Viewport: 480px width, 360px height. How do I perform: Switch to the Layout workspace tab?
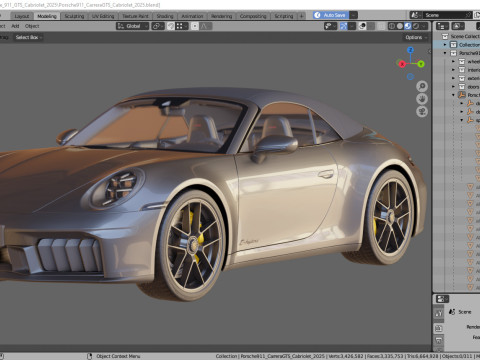click(22, 16)
